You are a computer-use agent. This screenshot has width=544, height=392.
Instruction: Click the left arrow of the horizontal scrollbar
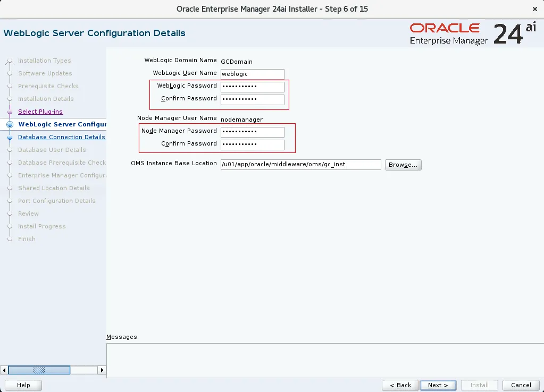(5, 370)
